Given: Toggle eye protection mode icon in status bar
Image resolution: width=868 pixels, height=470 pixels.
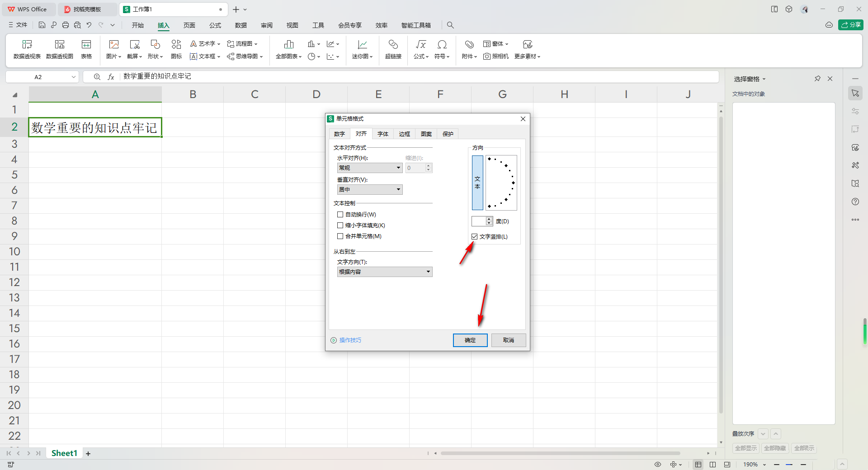Looking at the screenshot, I should [658, 465].
